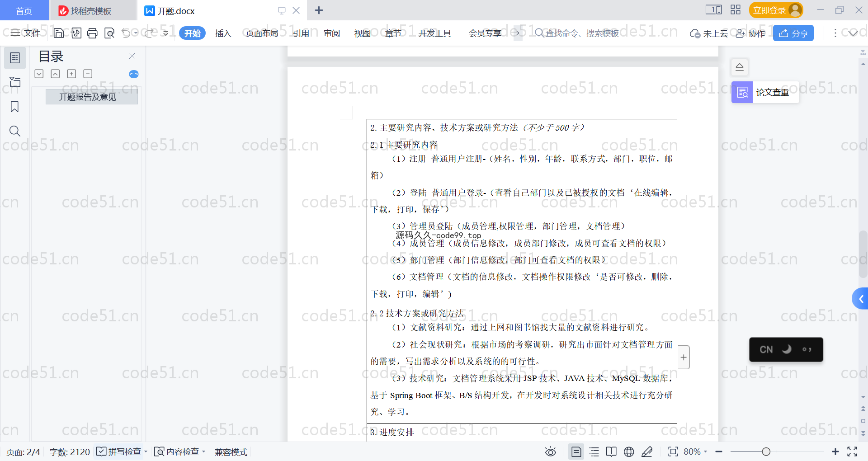
Task: Open the 内容检查 dropdown arrow
Action: click(x=203, y=452)
